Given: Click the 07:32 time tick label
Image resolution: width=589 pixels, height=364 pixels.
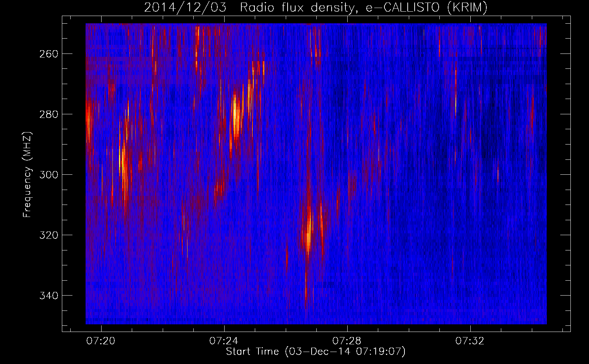Looking at the screenshot, I should pyautogui.click(x=470, y=341).
